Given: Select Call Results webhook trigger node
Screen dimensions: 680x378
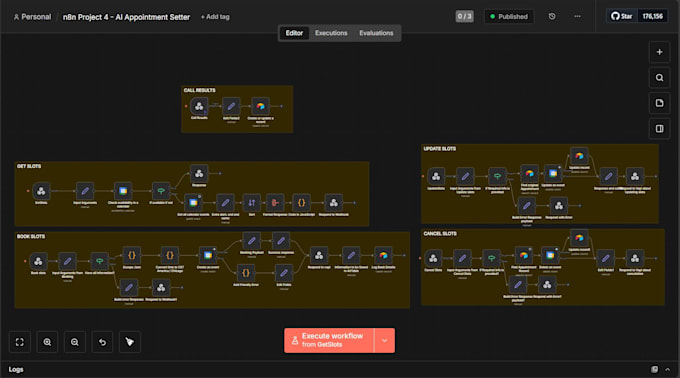Looking at the screenshot, I should click(199, 106).
